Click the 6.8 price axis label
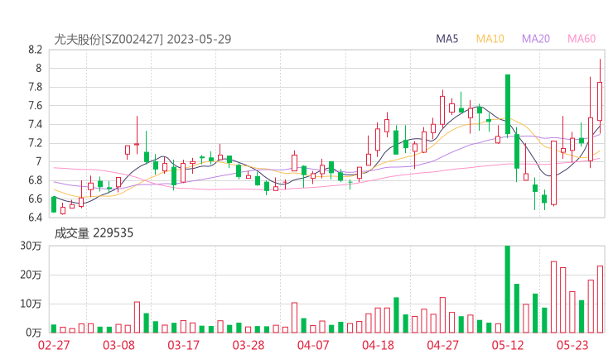The height and width of the screenshot is (364, 613). click(x=35, y=180)
